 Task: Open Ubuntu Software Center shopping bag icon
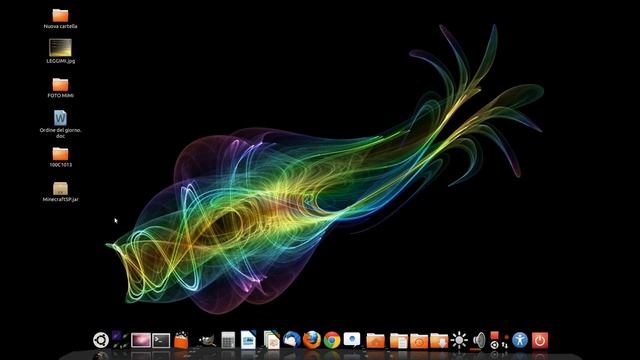pyautogui.click(x=181, y=340)
